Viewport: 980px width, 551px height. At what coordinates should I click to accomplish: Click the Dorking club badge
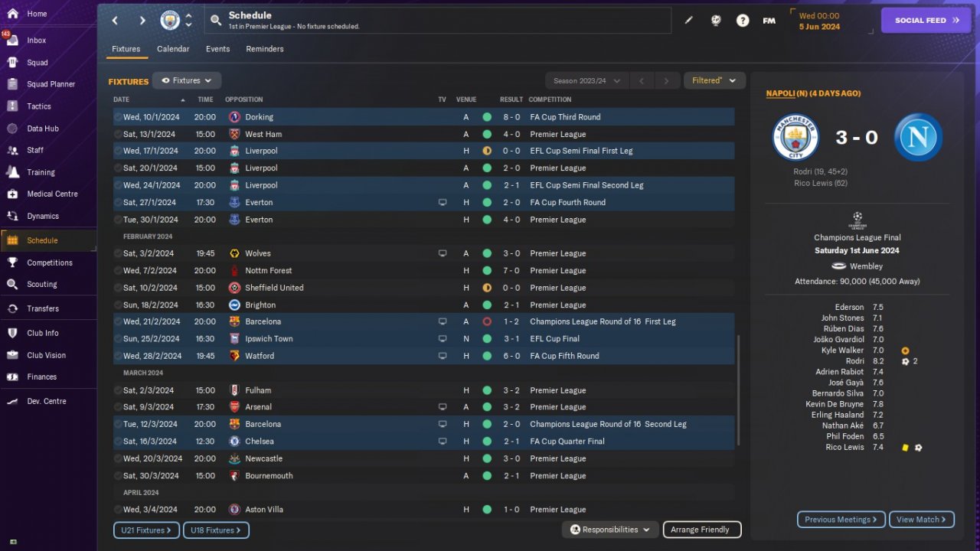pyautogui.click(x=234, y=117)
